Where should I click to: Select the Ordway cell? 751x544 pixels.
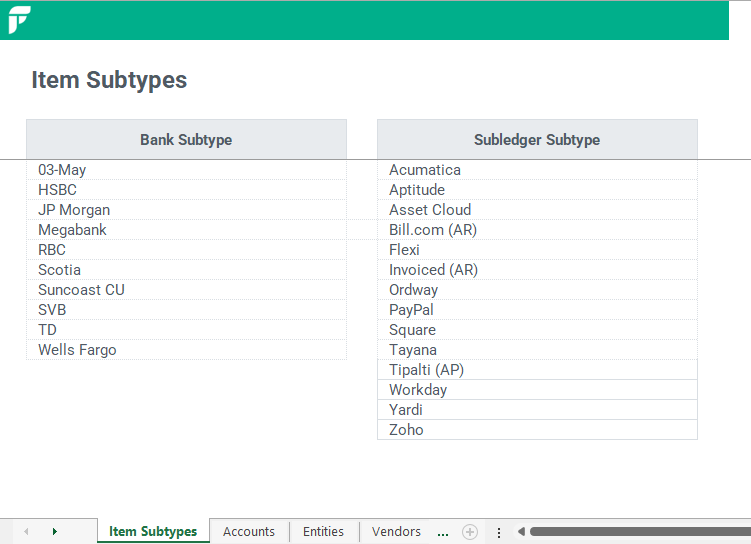(x=537, y=290)
